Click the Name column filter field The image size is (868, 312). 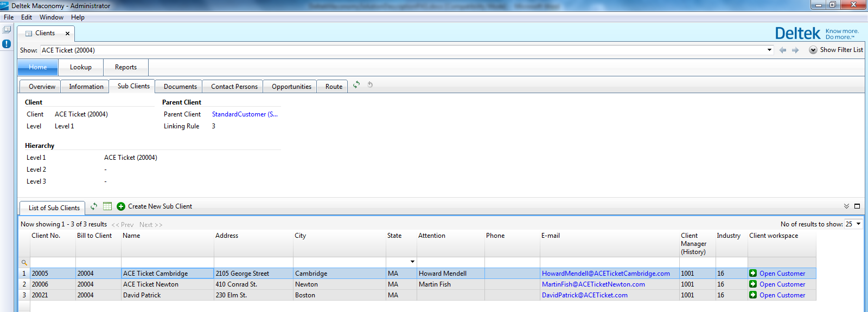pyautogui.click(x=167, y=262)
